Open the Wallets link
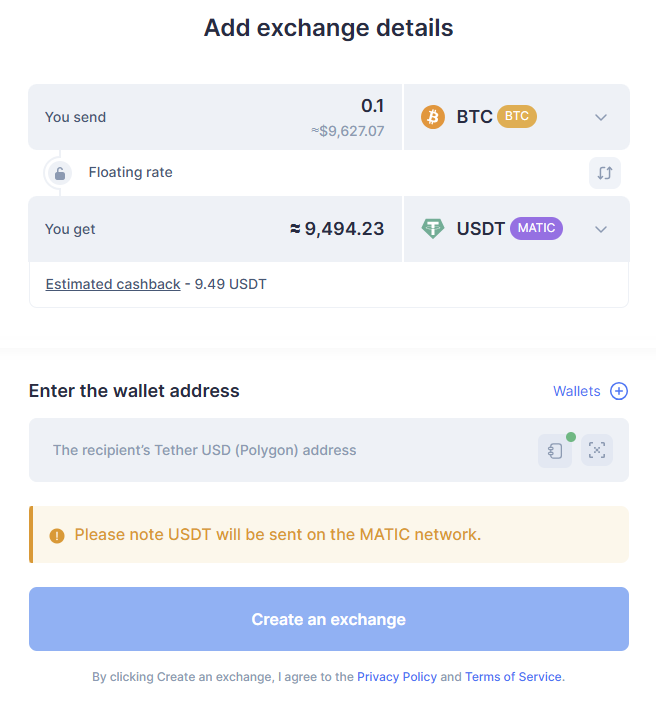656x712 pixels. coord(577,391)
